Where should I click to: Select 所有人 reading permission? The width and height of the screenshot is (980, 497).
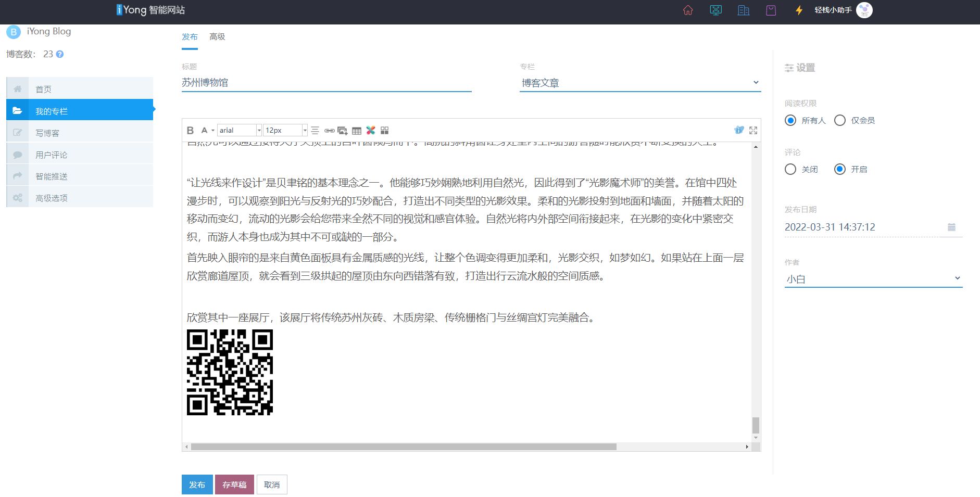[790, 120]
